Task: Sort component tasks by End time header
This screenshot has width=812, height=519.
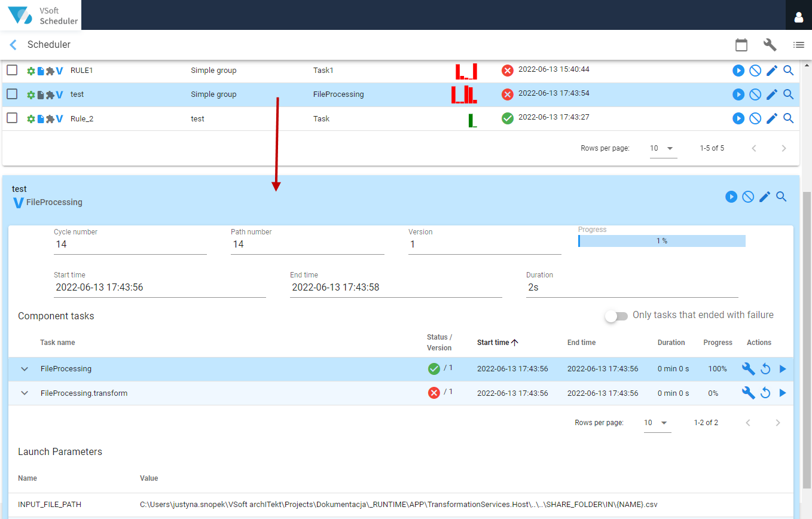Action: 581,343
